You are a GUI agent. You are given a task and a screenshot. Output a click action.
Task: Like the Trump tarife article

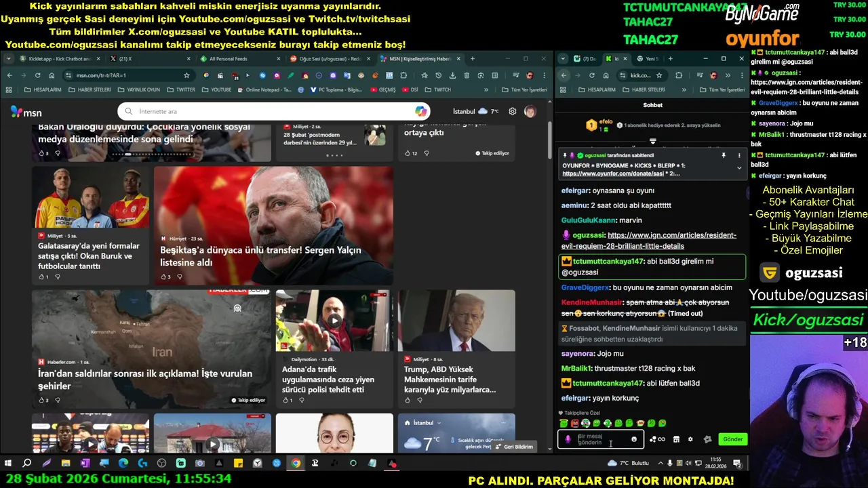408,401
